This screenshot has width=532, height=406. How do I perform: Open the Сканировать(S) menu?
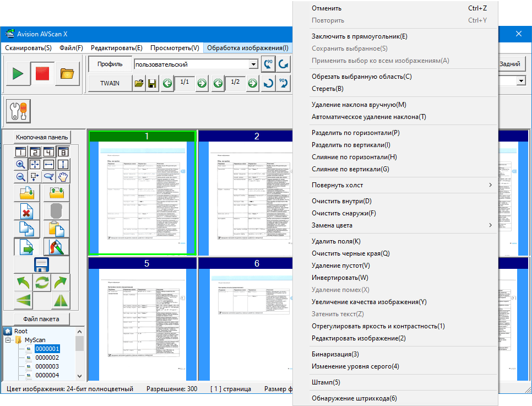pos(28,48)
